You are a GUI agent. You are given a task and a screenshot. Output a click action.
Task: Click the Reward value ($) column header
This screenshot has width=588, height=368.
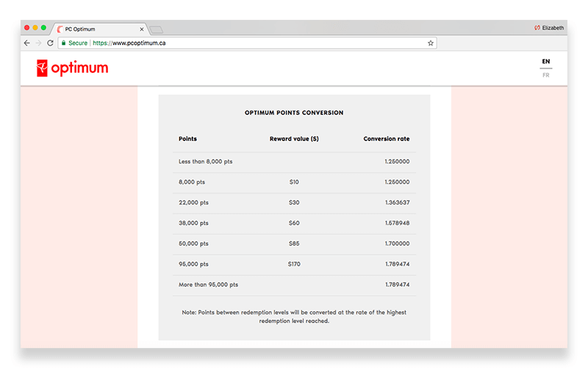click(294, 139)
